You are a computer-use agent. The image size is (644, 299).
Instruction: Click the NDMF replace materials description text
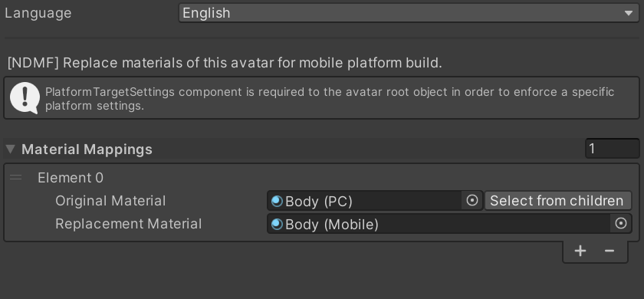point(225,63)
